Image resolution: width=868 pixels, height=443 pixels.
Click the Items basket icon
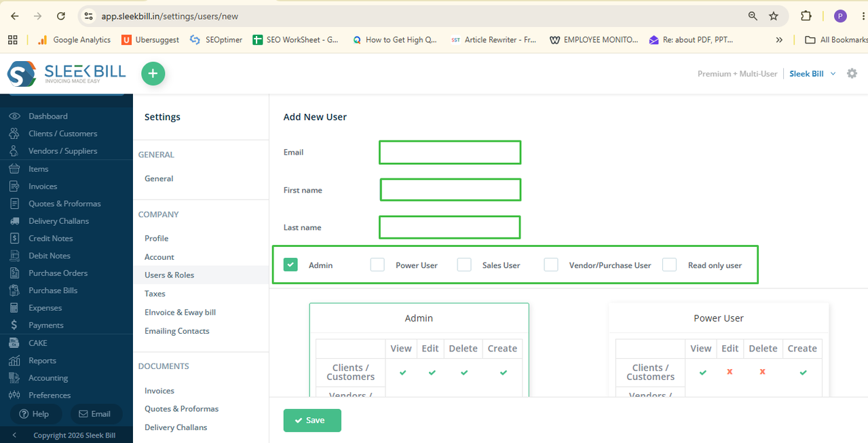tap(14, 169)
